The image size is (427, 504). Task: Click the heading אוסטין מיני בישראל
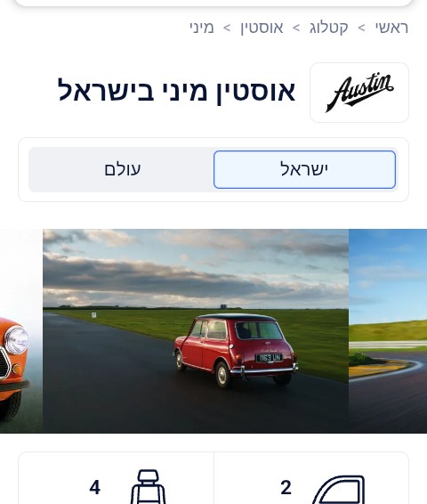pos(176,90)
